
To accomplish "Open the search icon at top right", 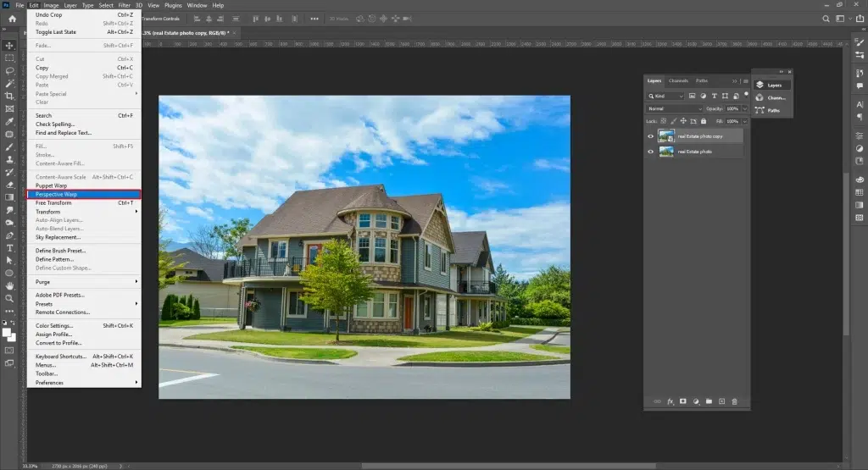I will pos(826,19).
